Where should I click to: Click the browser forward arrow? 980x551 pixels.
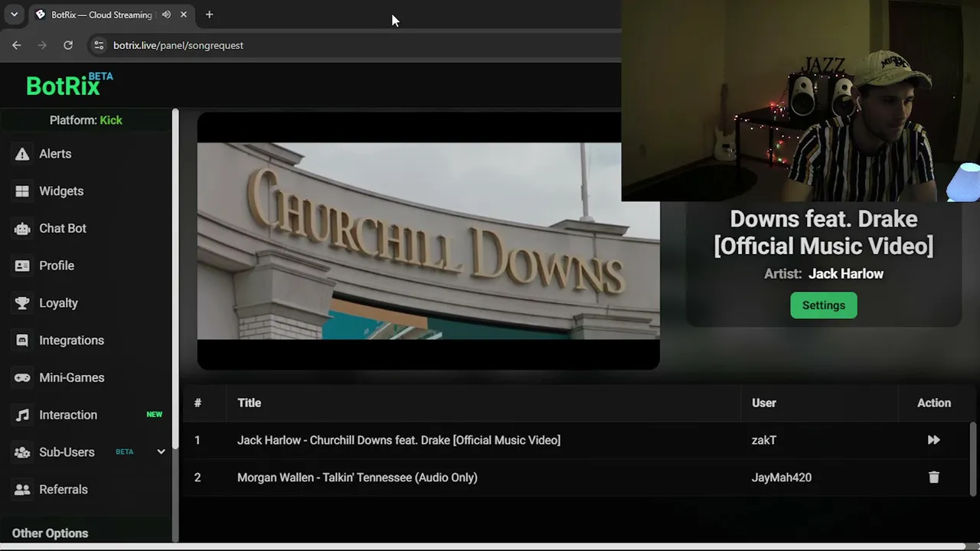tap(42, 45)
